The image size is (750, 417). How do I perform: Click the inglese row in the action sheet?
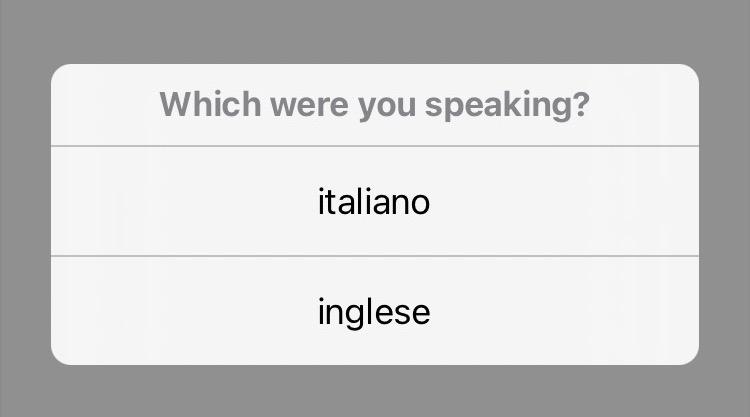point(374,311)
